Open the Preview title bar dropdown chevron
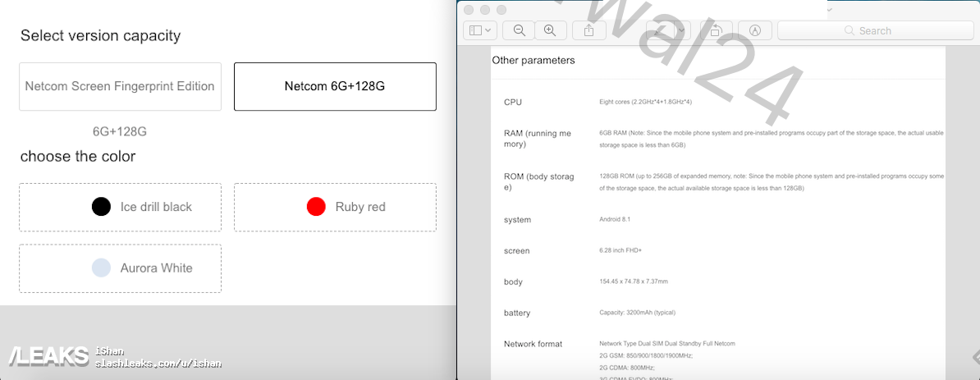Image resolution: width=980 pixels, height=380 pixels. (x=829, y=9)
